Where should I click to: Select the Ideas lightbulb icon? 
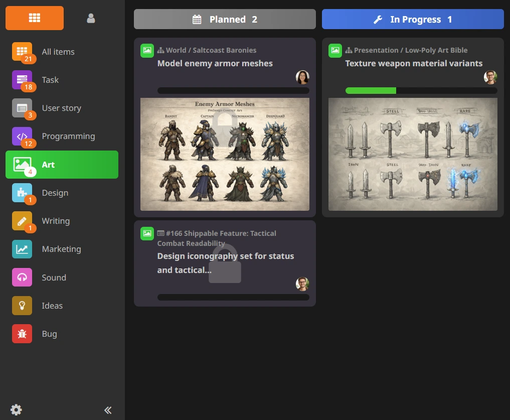point(22,306)
